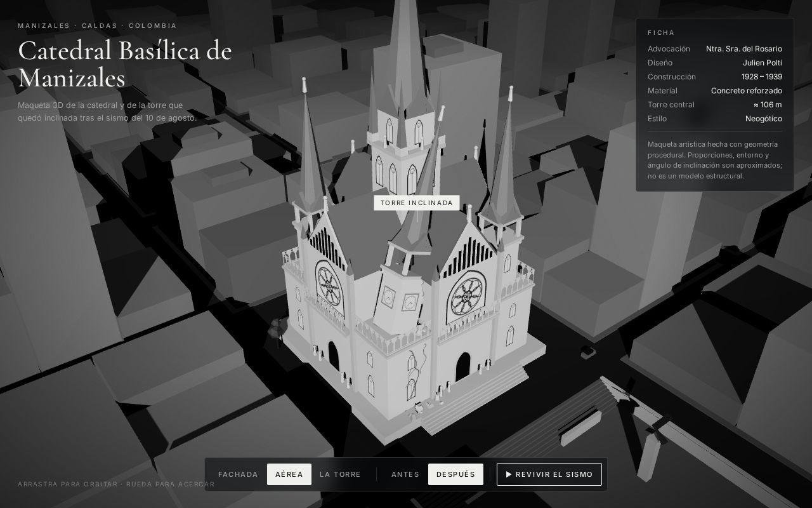Select the designer name Julien Polti
Screen dimensions: 812x508
coord(763,63)
